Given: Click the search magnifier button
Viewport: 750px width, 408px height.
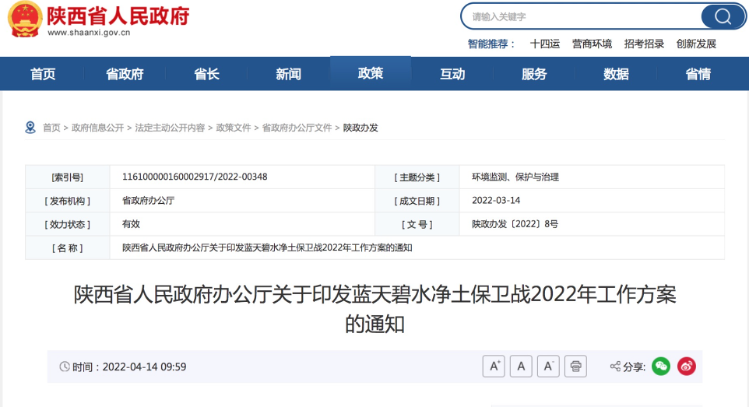Looking at the screenshot, I should [x=716, y=16].
